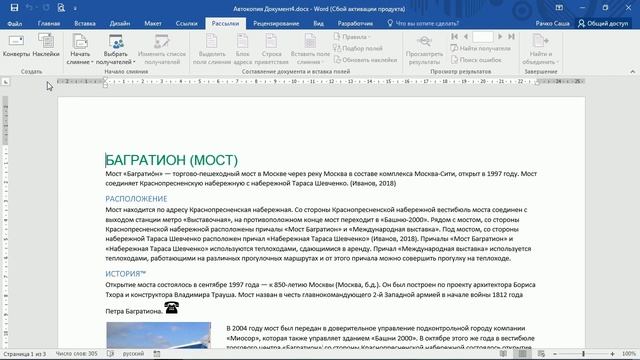Click the zoom out minus button
This screenshot has height=360, width=640.
point(555,354)
